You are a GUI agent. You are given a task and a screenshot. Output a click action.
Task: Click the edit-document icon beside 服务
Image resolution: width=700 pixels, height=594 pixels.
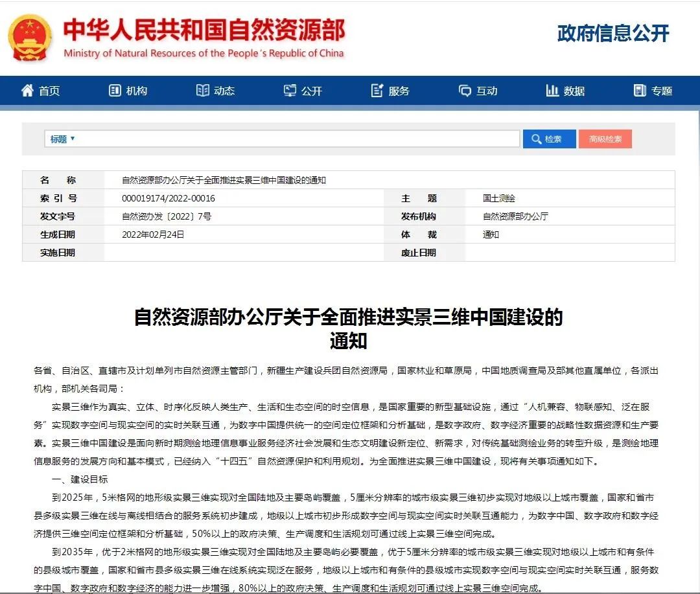click(x=377, y=91)
